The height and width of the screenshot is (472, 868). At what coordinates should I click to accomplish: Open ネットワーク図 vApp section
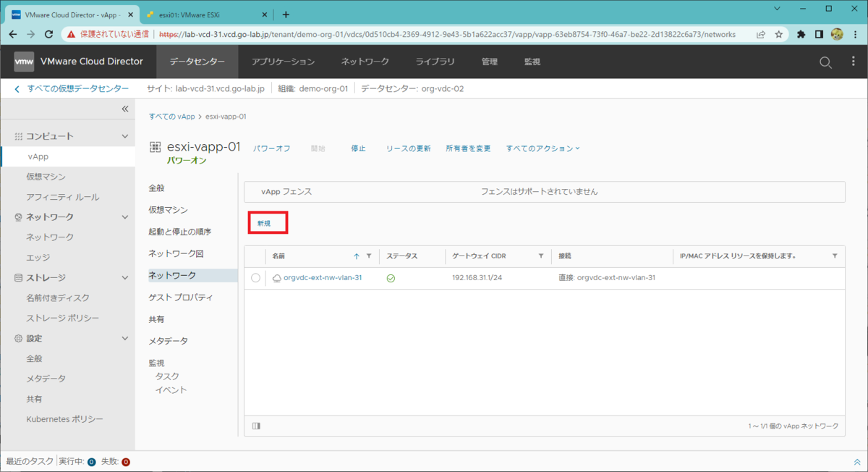(176, 253)
